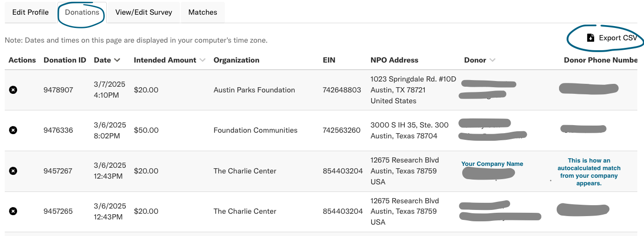The image size is (644, 236).
Task: Click the cancel icon for donation 9457267
Action: click(x=13, y=171)
